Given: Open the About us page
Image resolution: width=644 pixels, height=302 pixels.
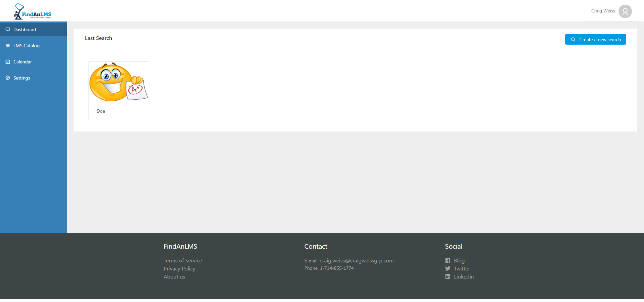Looking at the screenshot, I should click(x=174, y=276).
